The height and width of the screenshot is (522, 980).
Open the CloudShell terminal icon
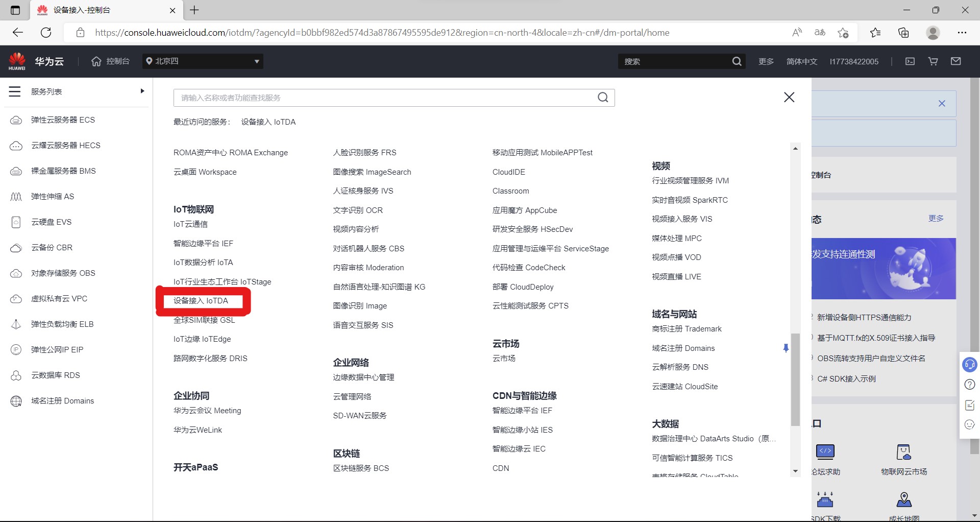coord(910,61)
